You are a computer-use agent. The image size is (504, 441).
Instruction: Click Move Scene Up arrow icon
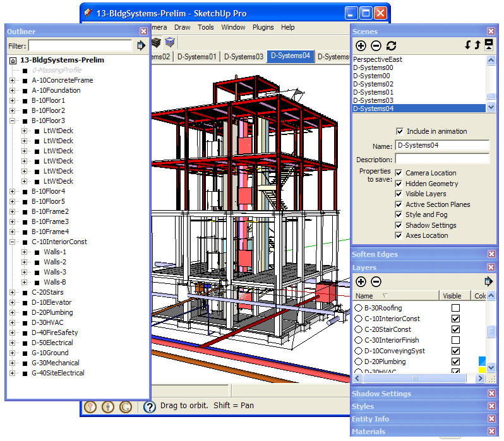point(477,45)
